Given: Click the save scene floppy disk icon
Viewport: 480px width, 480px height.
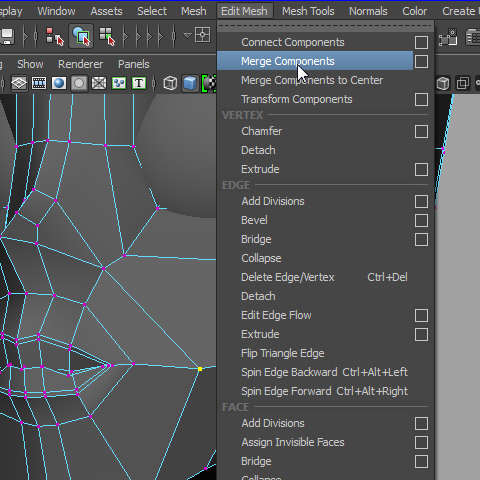Looking at the screenshot, I should [x=7, y=36].
